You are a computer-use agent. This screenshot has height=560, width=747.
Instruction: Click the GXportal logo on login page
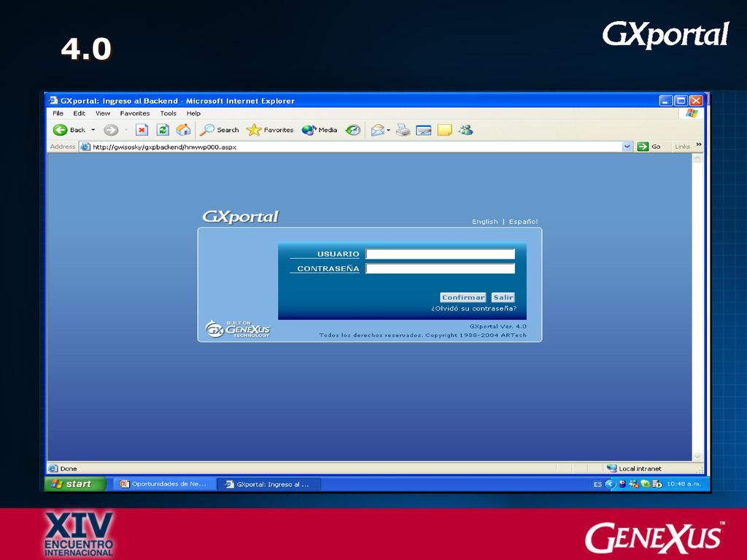tap(241, 217)
